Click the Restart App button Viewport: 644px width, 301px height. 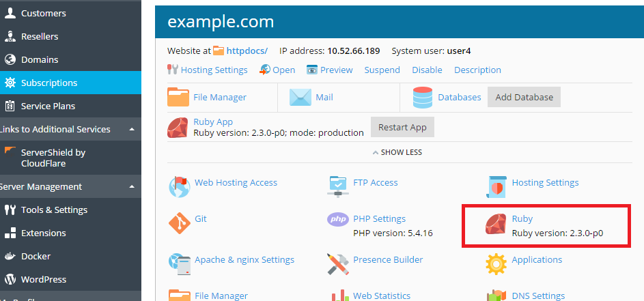tap(402, 127)
